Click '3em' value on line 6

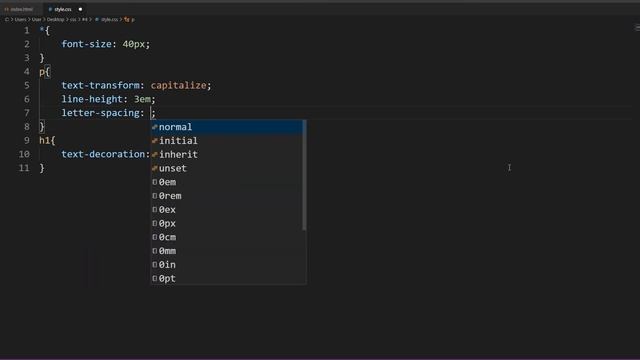(x=142, y=99)
